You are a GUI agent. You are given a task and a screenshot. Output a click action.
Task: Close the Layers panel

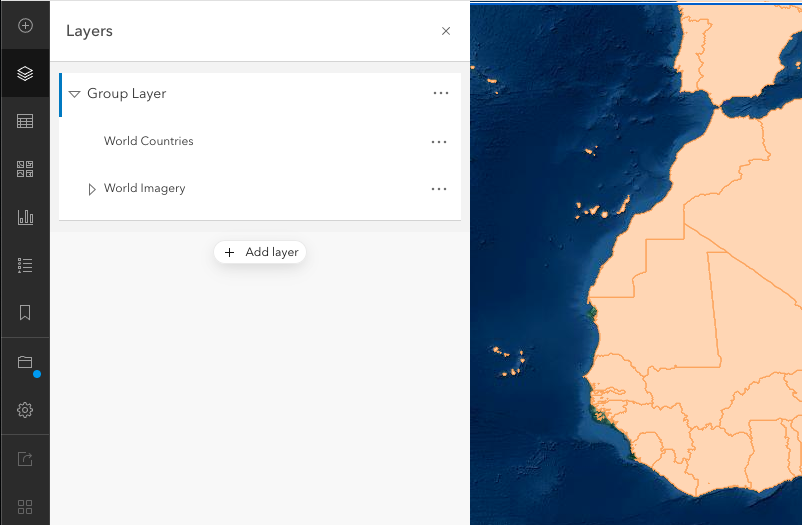[x=446, y=31]
